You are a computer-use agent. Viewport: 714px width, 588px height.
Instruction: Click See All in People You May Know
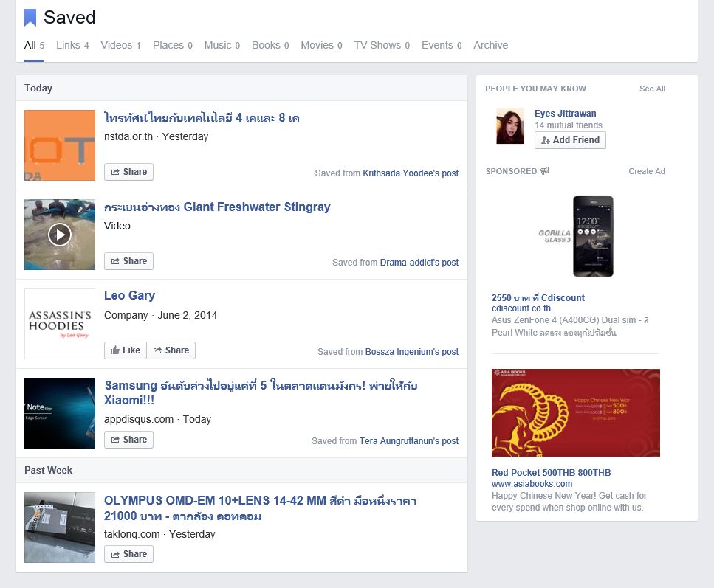652,89
